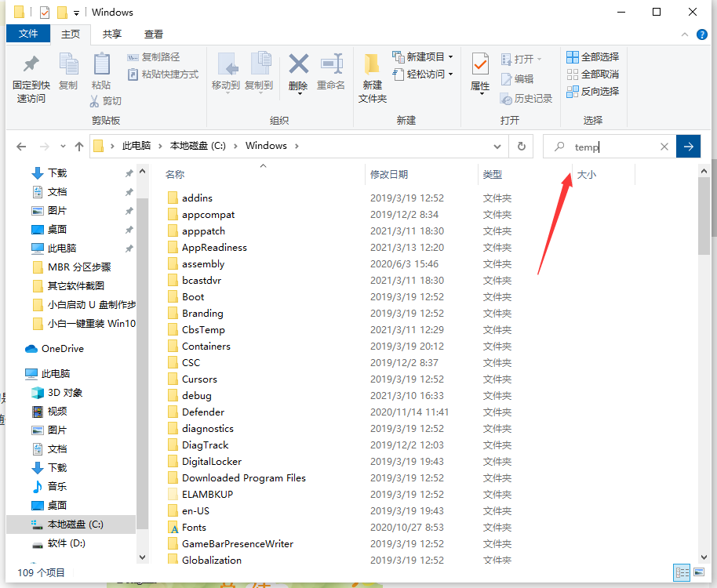Click the Copy icon in ribbon
Viewport: 717px width, 588px height.
tap(68, 65)
